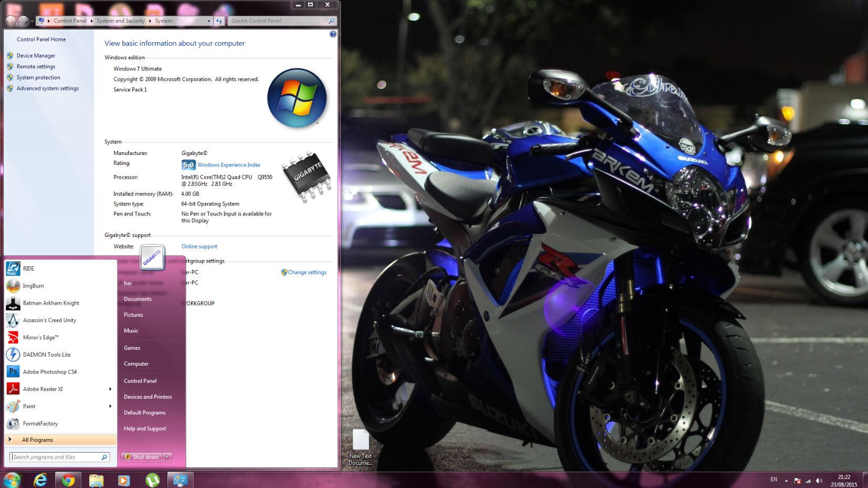Open uTorrent from the taskbar
This screenshot has height=488, width=868.
[x=152, y=480]
